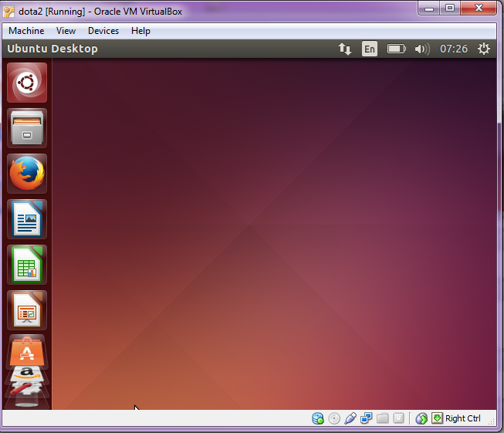Minimize the VirtualBox window

coord(429,8)
